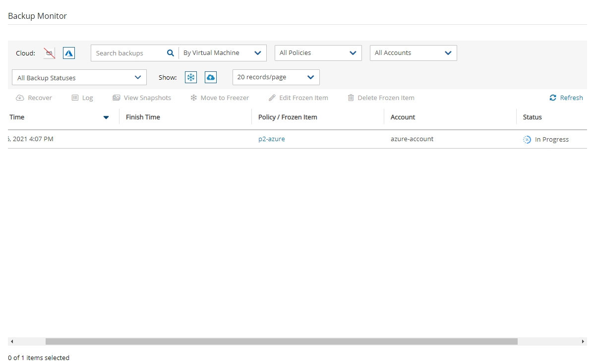The image size is (595, 364).
Task: Click View Snapshots
Action: coord(142,98)
